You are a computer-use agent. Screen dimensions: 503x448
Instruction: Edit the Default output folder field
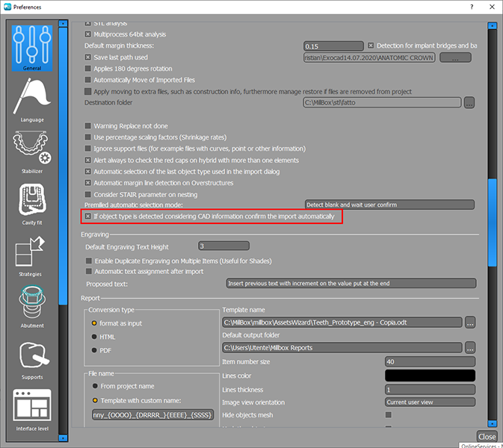(342, 347)
